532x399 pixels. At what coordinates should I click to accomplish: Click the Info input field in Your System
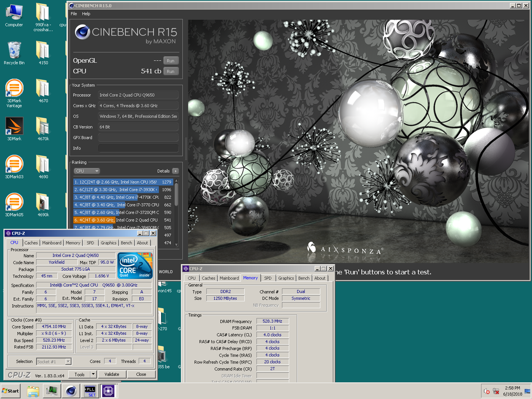click(138, 148)
